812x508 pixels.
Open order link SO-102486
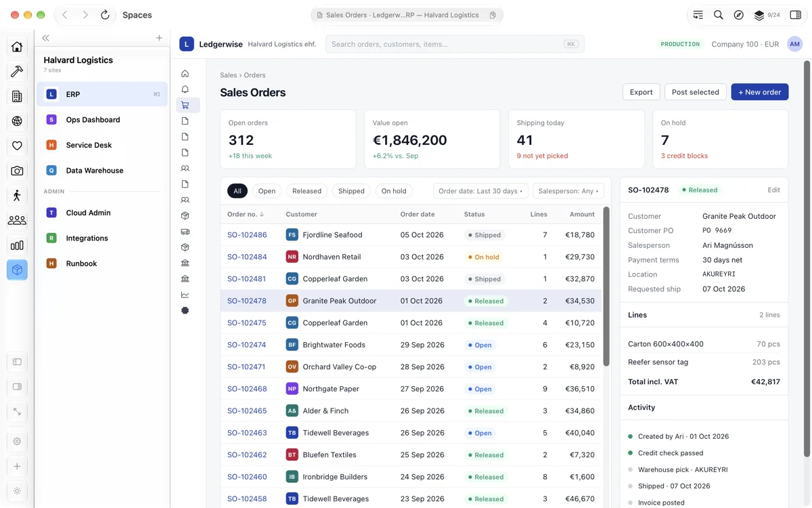click(x=247, y=235)
